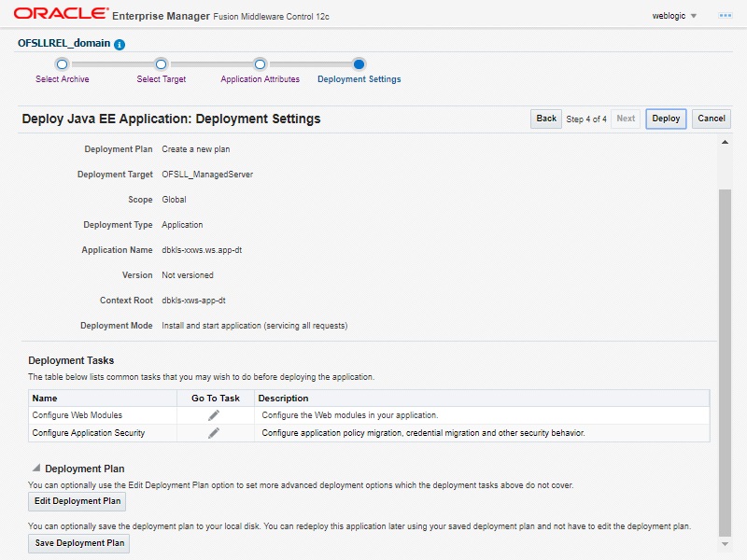The width and height of the screenshot is (747, 560).
Task: Click the 'Step 4 of 4' indicator
Action: point(586,119)
